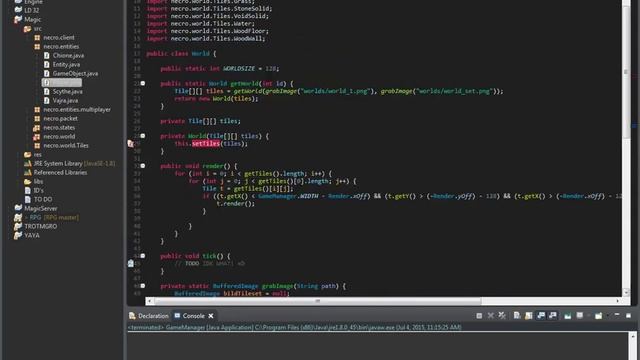
Task: Click the horizontal scrollbar left arrow
Action: pyautogui.click(x=150, y=301)
